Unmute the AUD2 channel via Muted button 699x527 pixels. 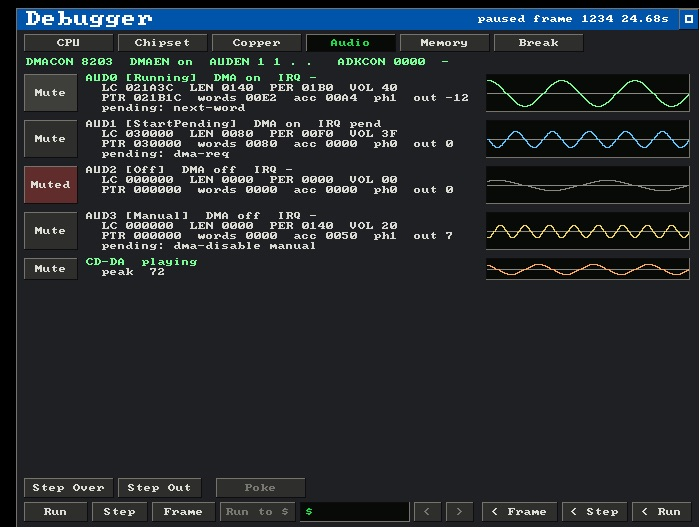(x=50, y=185)
